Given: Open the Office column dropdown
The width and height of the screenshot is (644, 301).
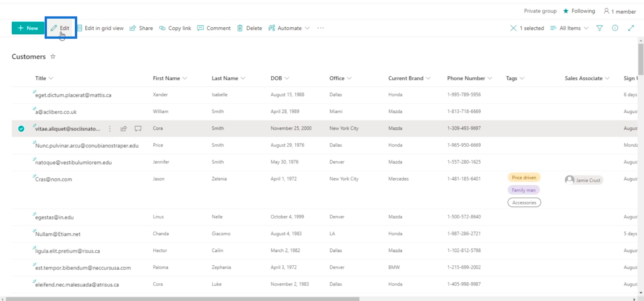Looking at the screenshot, I should (x=341, y=78).
